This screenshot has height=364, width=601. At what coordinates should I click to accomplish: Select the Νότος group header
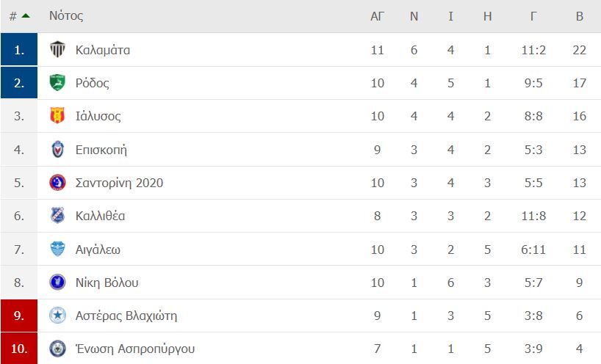[66, 15]
